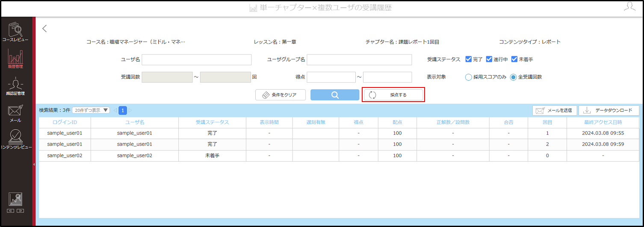
Task: Go back with the left chevron
Action: click(44, 29)
